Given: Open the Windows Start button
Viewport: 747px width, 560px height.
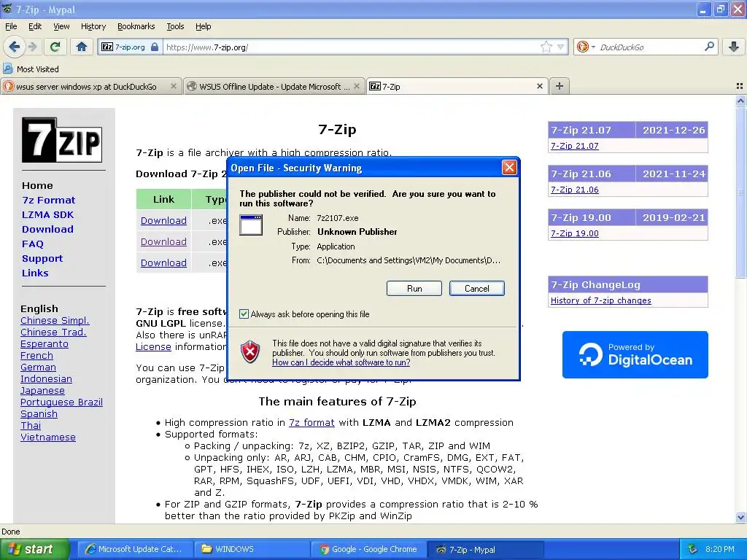Looking at the screenshot, I should click(34, 549).
